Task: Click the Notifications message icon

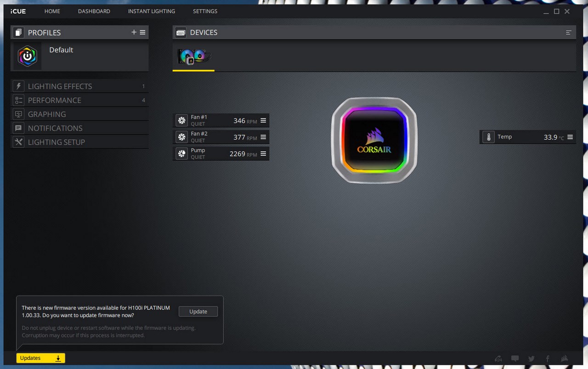Action: coord(18,128)
